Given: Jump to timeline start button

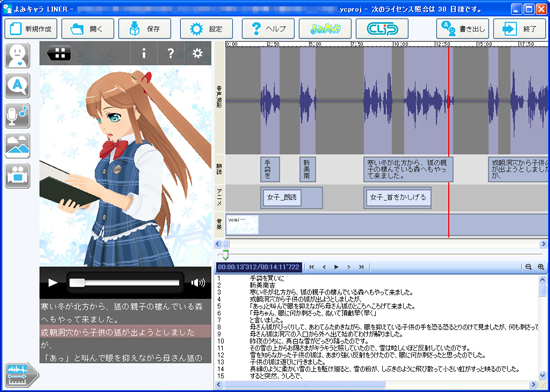Looking at the screenshot, I should point(311,267).
